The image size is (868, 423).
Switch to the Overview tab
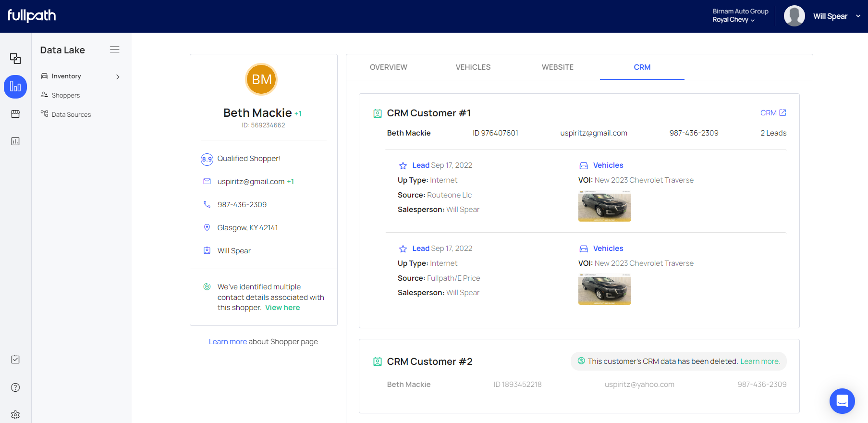point(388,67)
